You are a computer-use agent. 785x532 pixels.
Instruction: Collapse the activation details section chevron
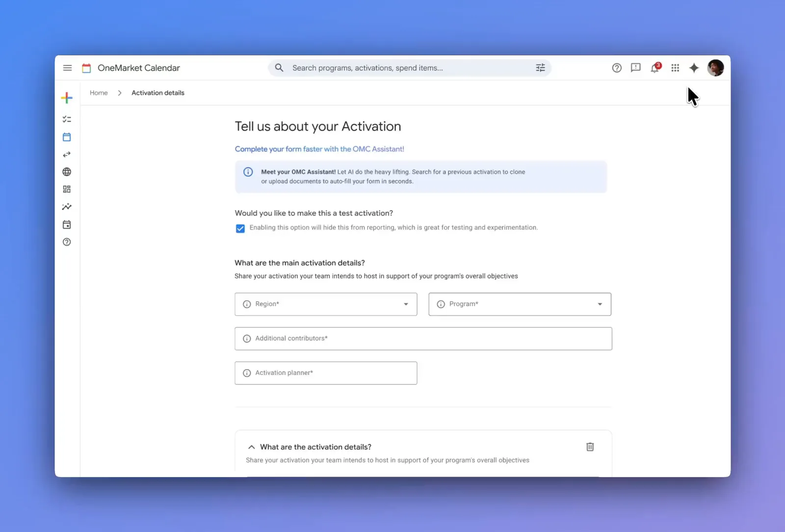251,447
